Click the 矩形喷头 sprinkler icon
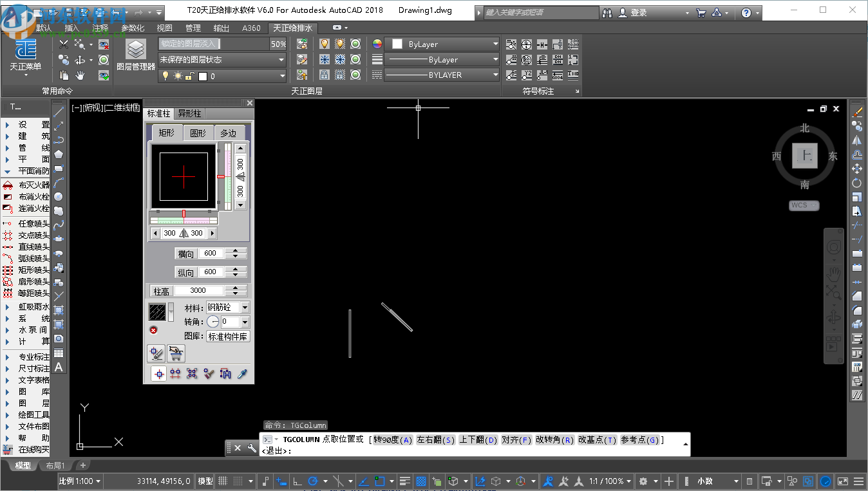Viewport: 868px width, 491px height. (8, 270)
